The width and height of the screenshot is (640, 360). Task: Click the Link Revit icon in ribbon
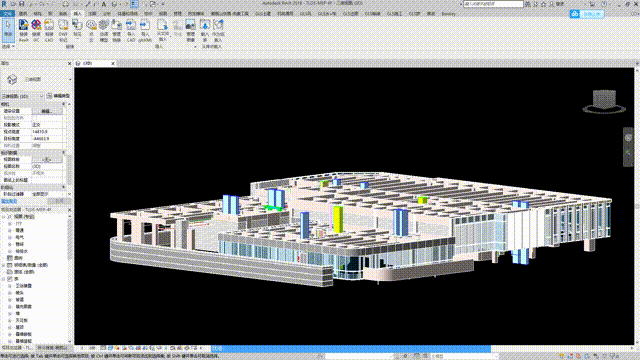pos(23,30)
